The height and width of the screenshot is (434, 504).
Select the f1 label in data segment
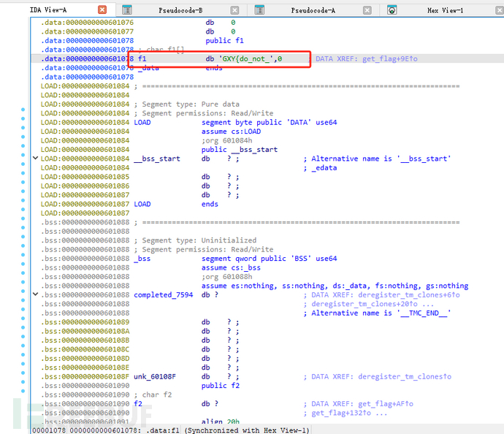[x=142, y=58]
